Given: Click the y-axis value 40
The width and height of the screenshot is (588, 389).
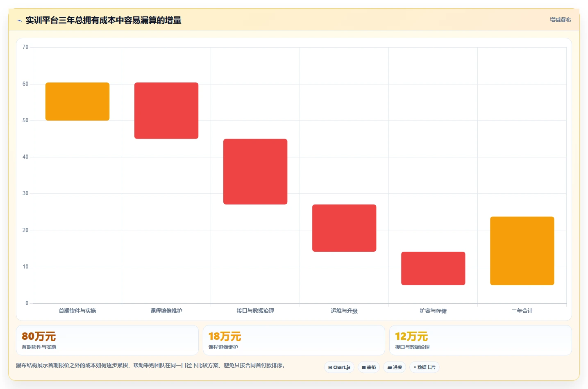Looking at the screenshot, I should tap(25, 157).
